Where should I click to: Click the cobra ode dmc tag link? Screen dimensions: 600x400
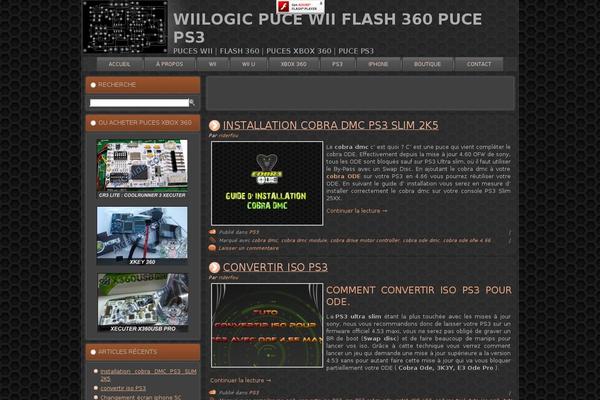[421, 240]
